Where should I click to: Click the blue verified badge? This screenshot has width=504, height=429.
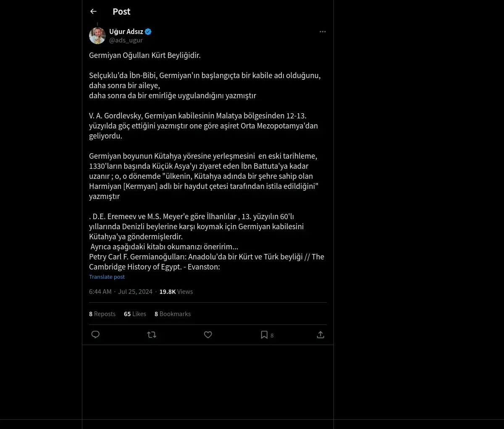point(148,31)
